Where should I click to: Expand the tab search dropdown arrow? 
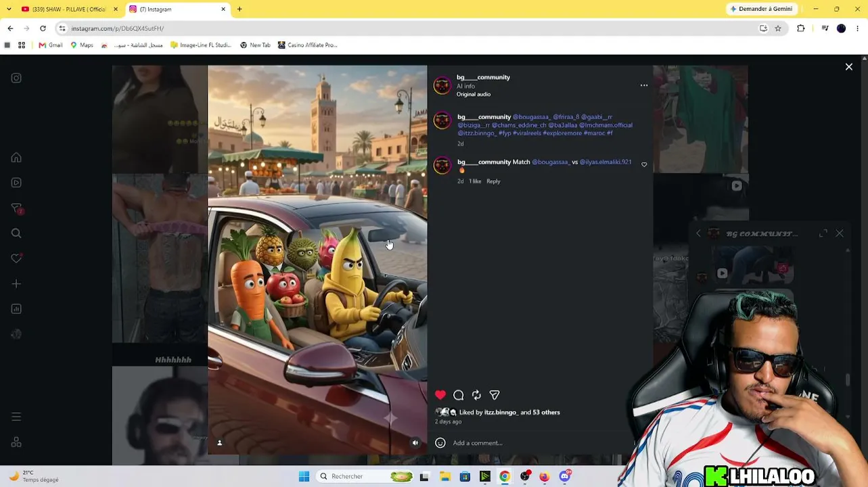click(7, 9)
